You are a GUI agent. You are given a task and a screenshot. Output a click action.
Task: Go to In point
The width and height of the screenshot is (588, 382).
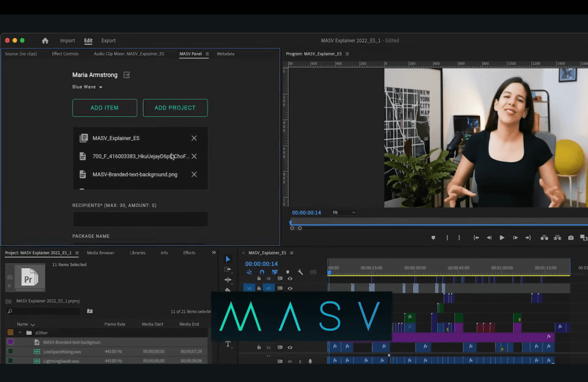pyautogui.click(x=476, y=237)
